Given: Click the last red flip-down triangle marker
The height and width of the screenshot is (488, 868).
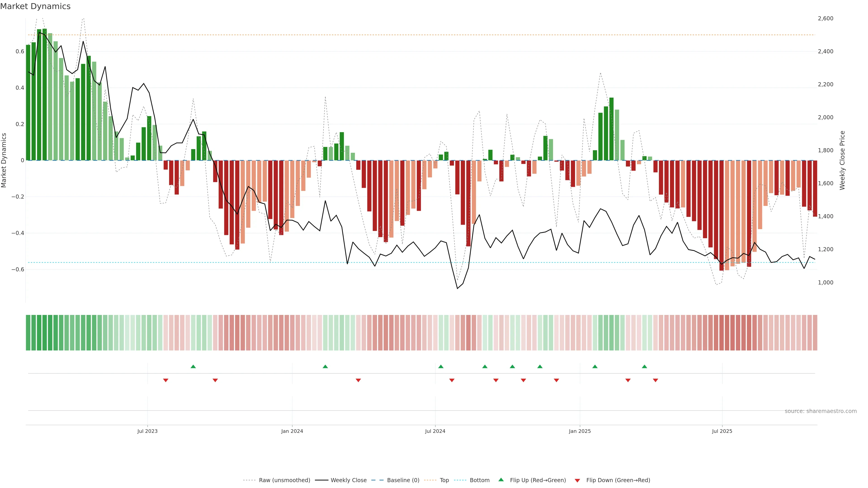Looking at the screenshot, I should point(655,380).
